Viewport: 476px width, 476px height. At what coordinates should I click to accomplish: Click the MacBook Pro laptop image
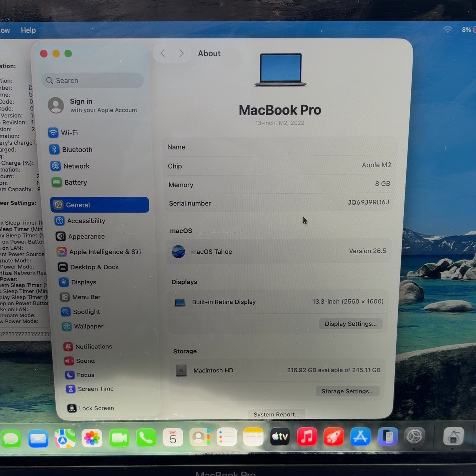point(280,70)
